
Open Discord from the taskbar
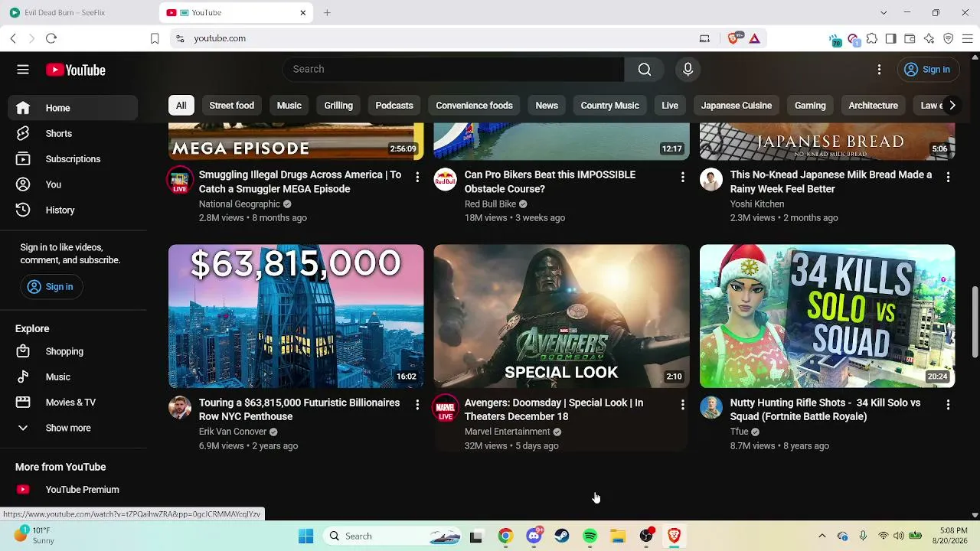point(534,536)
